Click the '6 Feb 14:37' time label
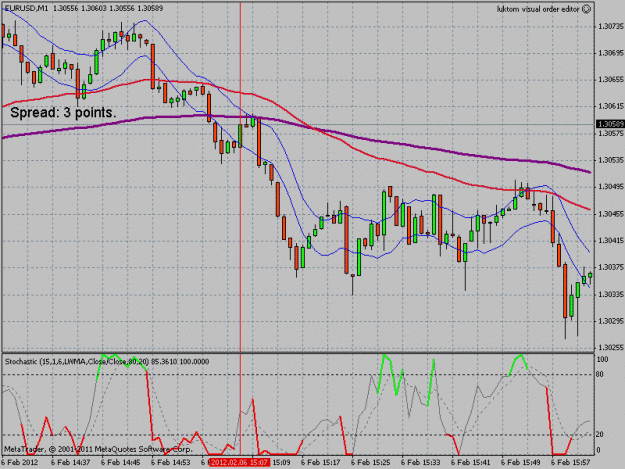625x469 pixels. tap(71, 463)
